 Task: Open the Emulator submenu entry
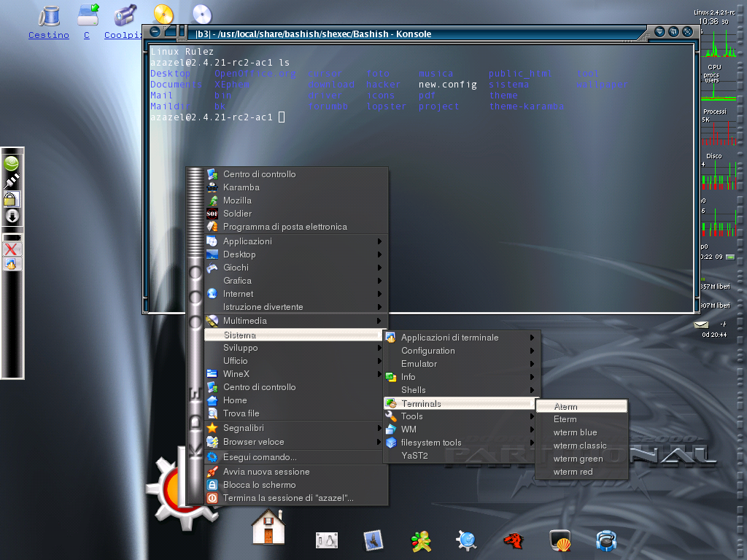462,364
